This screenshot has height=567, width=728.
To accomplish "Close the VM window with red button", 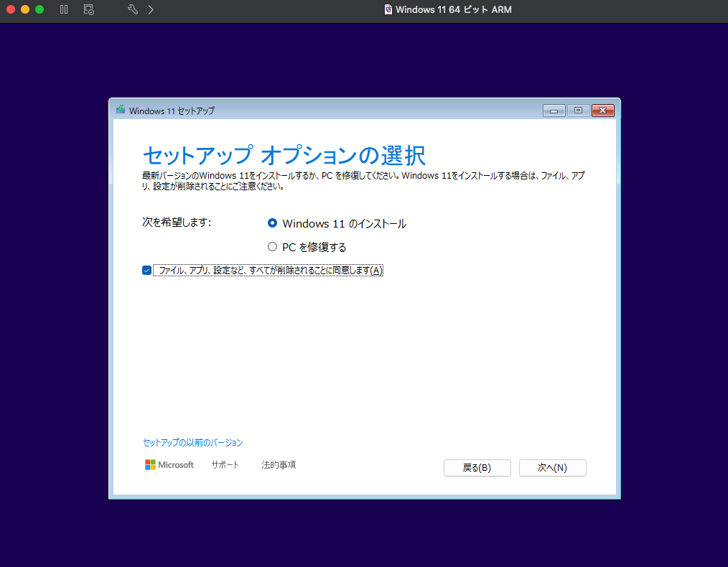I will (x=11, y=10).
